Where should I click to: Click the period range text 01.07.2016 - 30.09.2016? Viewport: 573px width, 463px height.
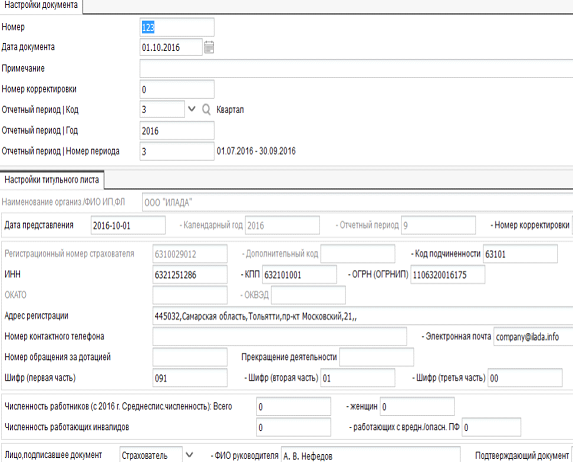tap(256, 151)
